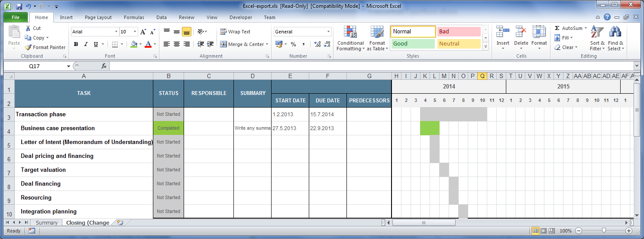Click the Delete cells icon

click(x=521, y=32)
